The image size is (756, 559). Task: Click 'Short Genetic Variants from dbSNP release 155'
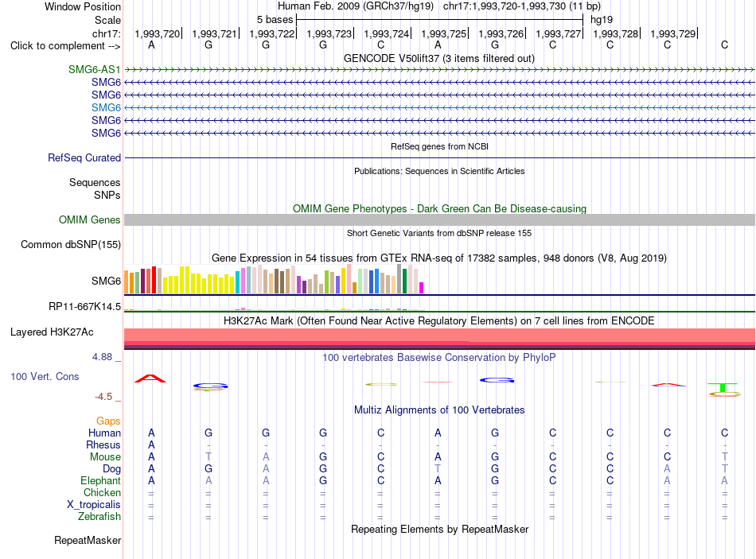pos(439,233)
